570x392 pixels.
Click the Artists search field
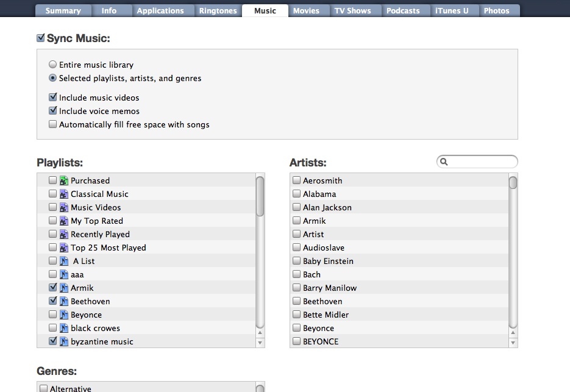click(x=477, y=162)
